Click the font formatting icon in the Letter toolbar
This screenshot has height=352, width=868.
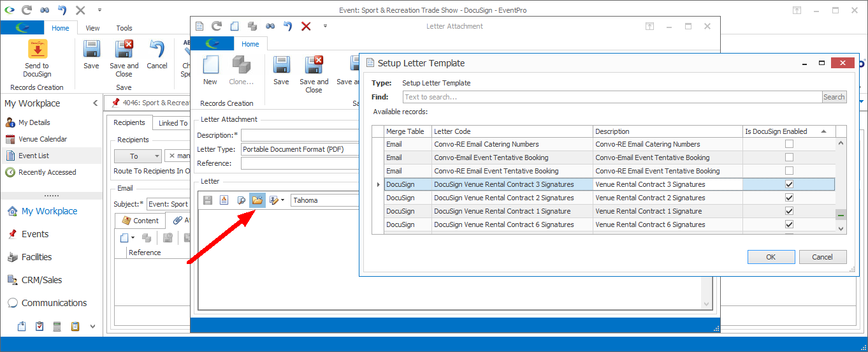point(224,200)
